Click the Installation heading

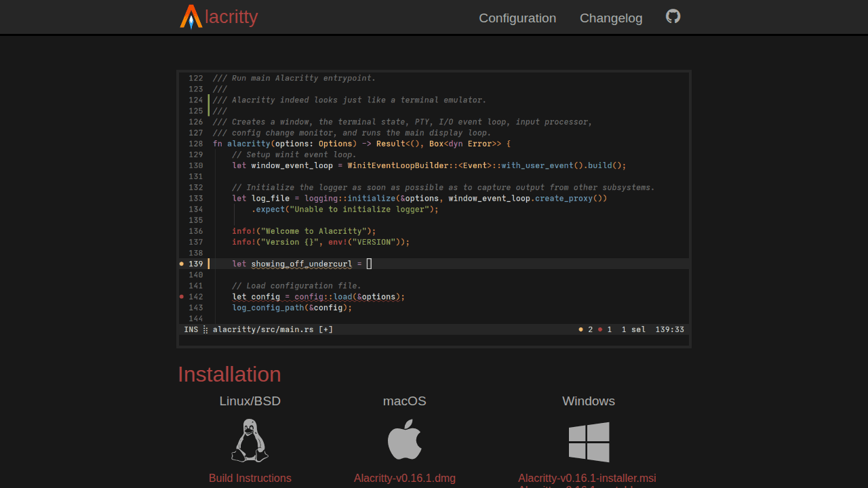tap(229, 374)
